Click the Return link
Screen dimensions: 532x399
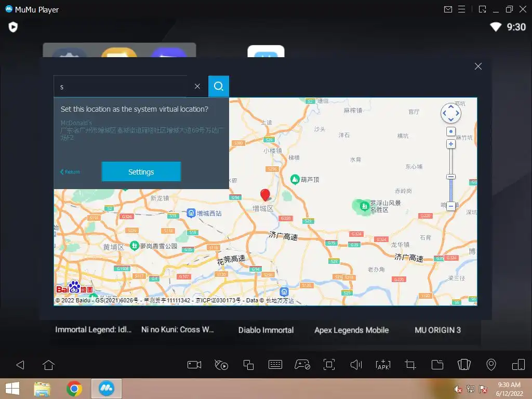[x=70, y=171]
